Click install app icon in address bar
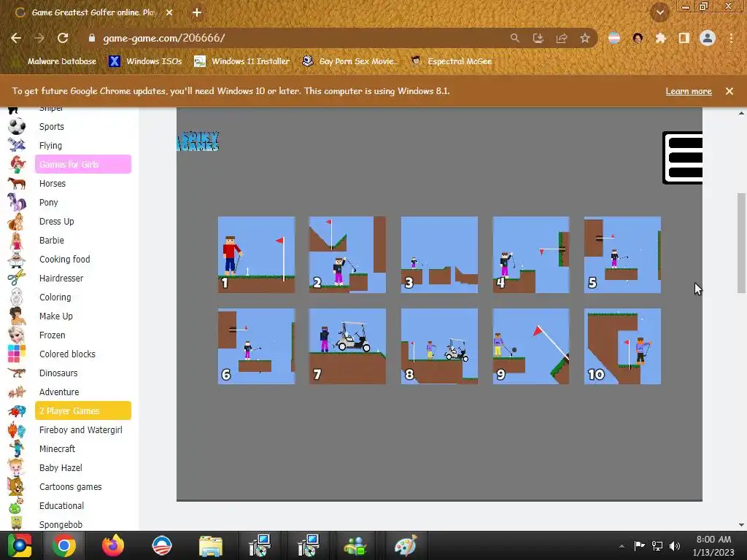This screenshot has width=747, height=560. [x=538, y=38]
